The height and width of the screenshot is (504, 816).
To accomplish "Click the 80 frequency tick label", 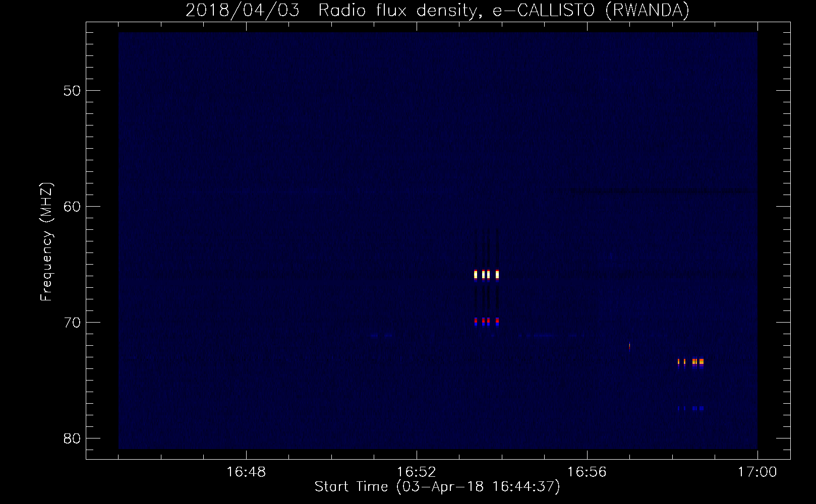I will 72,438.
